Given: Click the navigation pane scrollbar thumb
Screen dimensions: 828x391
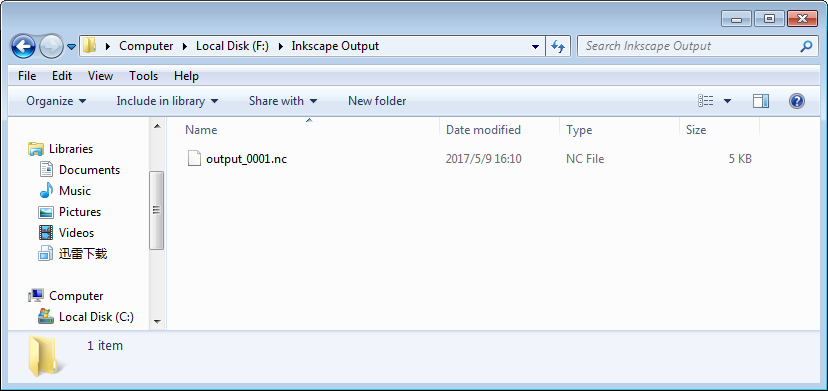Looking at the screenshot, I should pyautogui.click(x=157, y=210).
